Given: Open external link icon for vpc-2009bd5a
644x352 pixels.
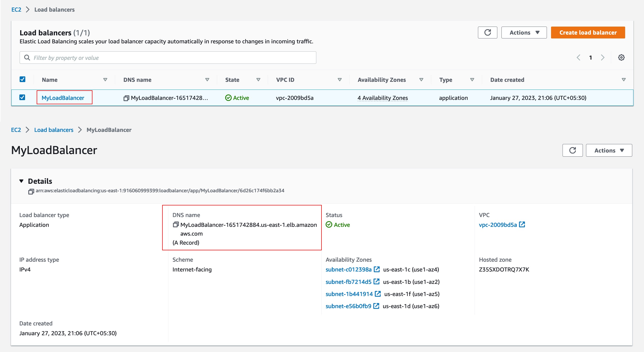Looking at the screenshot, I should [522, 225].
